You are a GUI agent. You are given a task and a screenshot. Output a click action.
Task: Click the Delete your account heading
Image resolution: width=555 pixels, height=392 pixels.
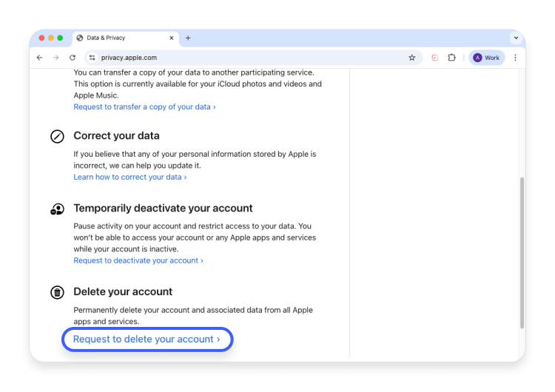(123, 291)
